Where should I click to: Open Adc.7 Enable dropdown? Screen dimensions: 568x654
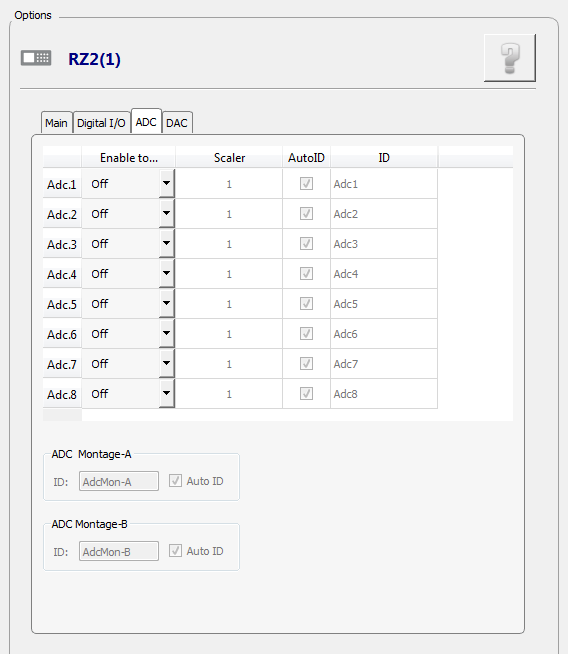pos(166,363)
